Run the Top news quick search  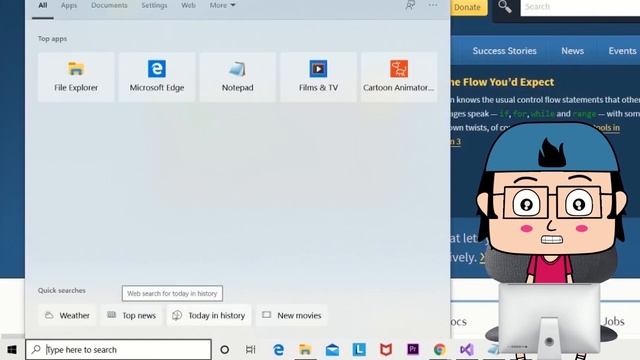point(131,316)
